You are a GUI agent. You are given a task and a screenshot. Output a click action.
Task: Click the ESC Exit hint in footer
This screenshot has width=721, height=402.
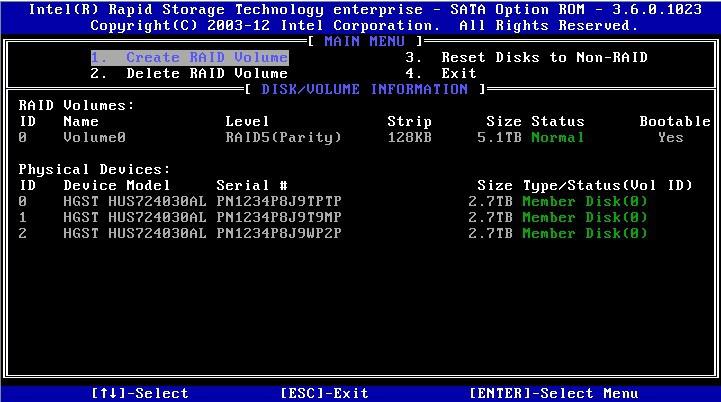point(324,393)
